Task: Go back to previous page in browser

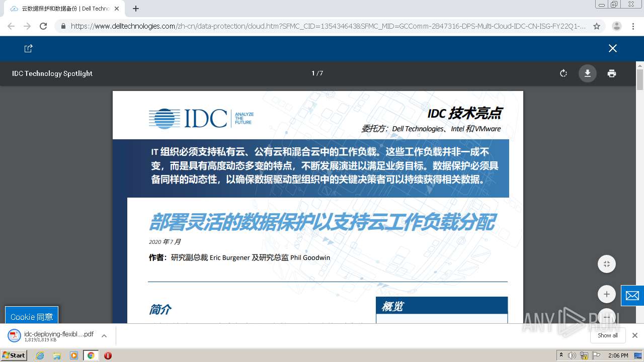Action: click(11, 26)
